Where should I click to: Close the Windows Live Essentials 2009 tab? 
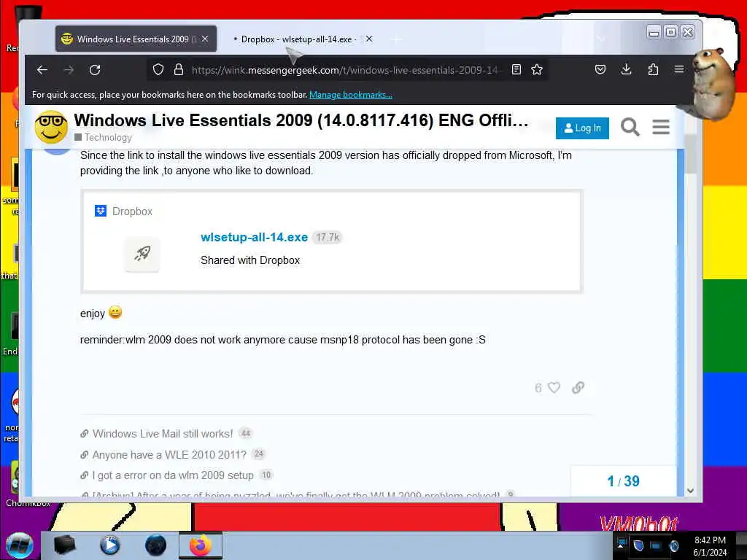(x=205, y=39)
